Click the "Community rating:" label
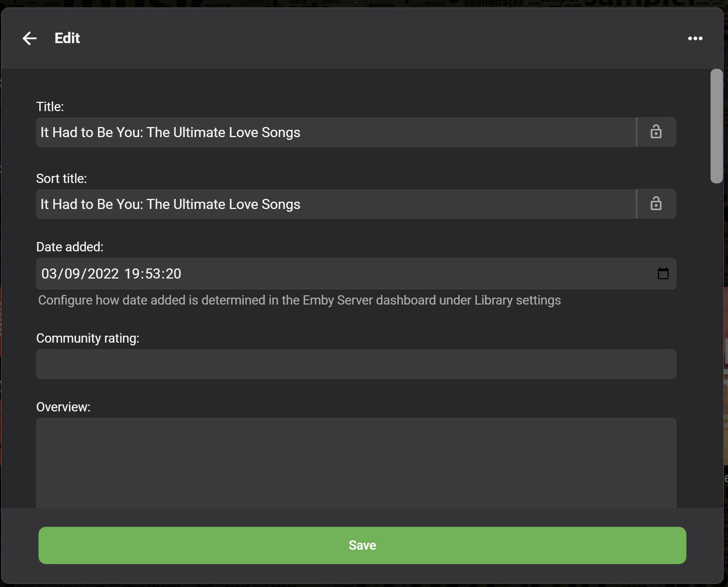 88,338
